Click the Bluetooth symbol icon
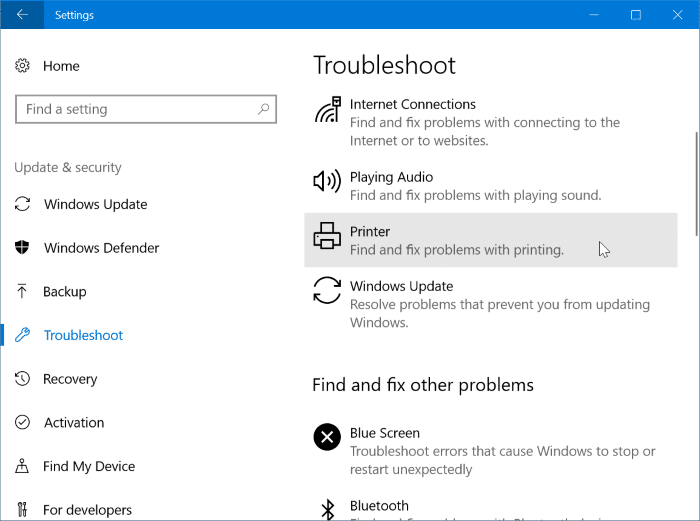Viewport: 700px width, 521px height. click(x=328, y=509)
